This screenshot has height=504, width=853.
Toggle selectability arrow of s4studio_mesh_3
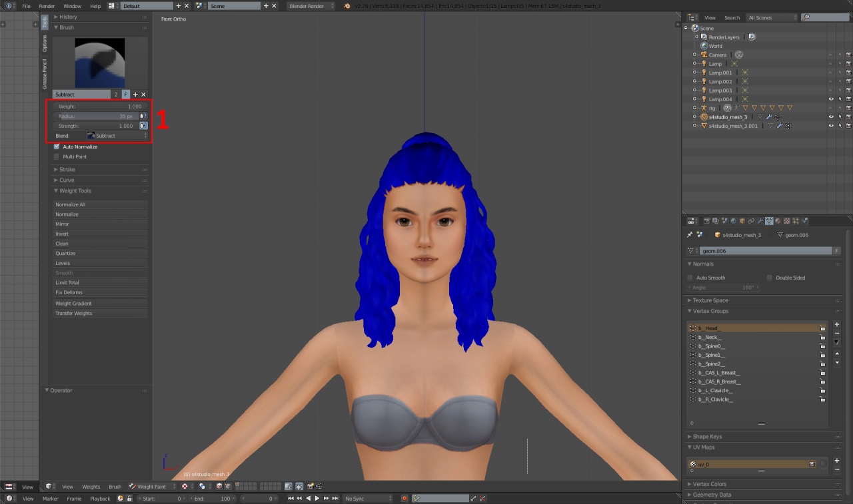(x=840, y=117)
